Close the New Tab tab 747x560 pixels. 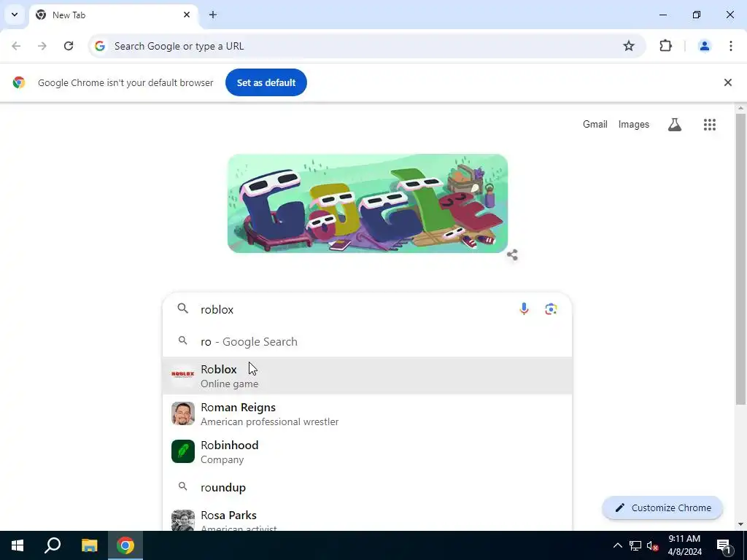187,15
